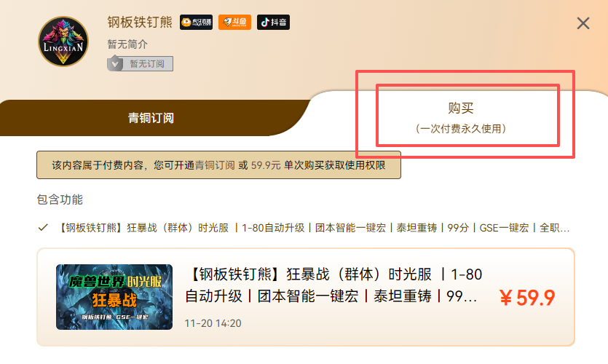This screenshot has height=364, width=608.
Task: Click the 暂无订阅 label text
Action: point(146,63)
